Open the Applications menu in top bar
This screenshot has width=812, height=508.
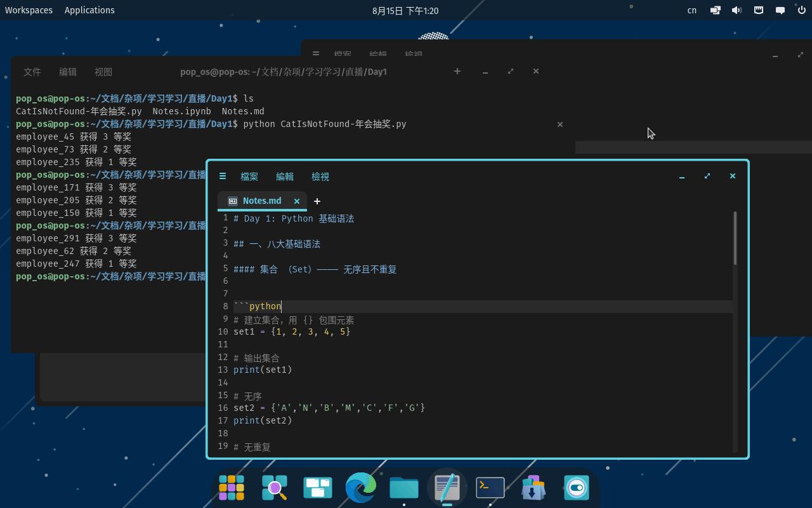[x=89, y=10]
